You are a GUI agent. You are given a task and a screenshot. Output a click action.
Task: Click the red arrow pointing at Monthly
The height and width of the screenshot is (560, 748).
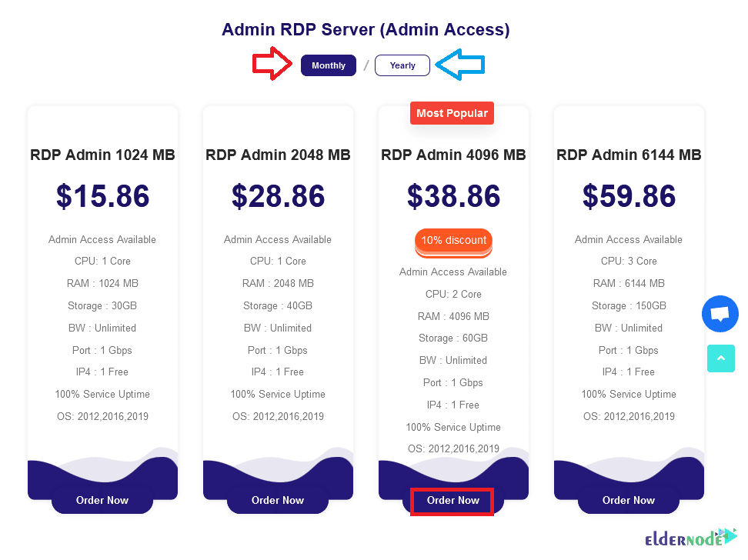coord(271,65)
